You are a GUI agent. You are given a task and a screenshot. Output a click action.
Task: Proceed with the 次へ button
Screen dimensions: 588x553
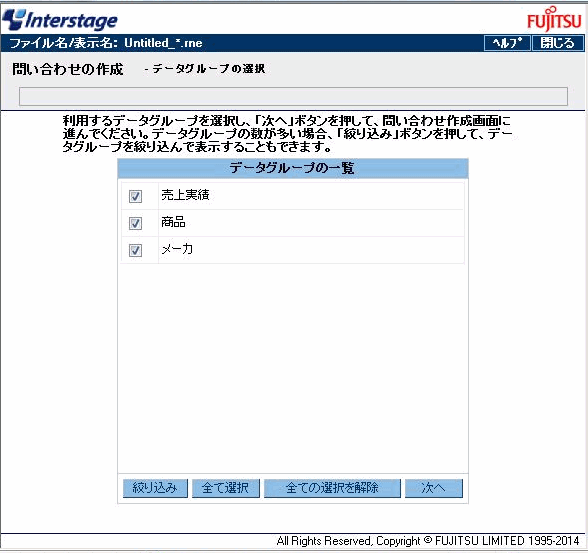click(x=434, y=488)
